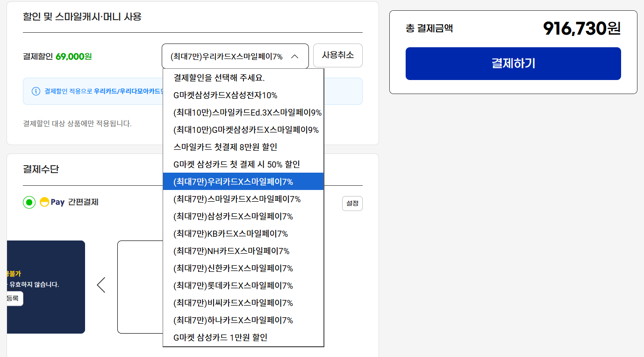Collapse the discount dropdown using its chevron
This screenshot has width=644, height=357.
[x=294, y=55]
